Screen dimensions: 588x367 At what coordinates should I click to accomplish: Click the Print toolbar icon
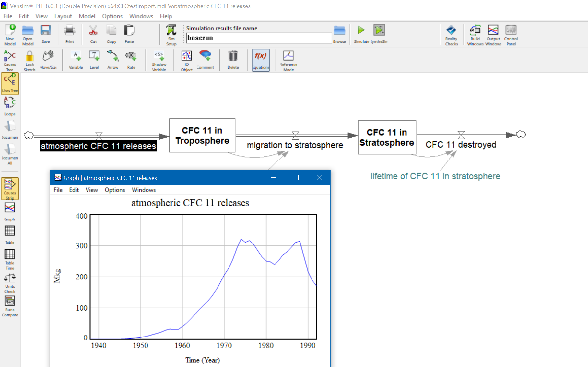(x=70, y=34)
